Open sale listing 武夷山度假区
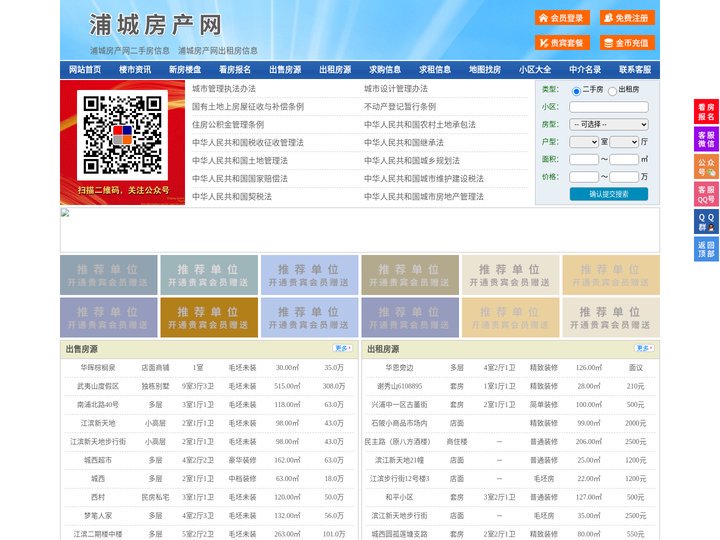The width and height of the screenshot is (720, 540). tap(98, 386)
